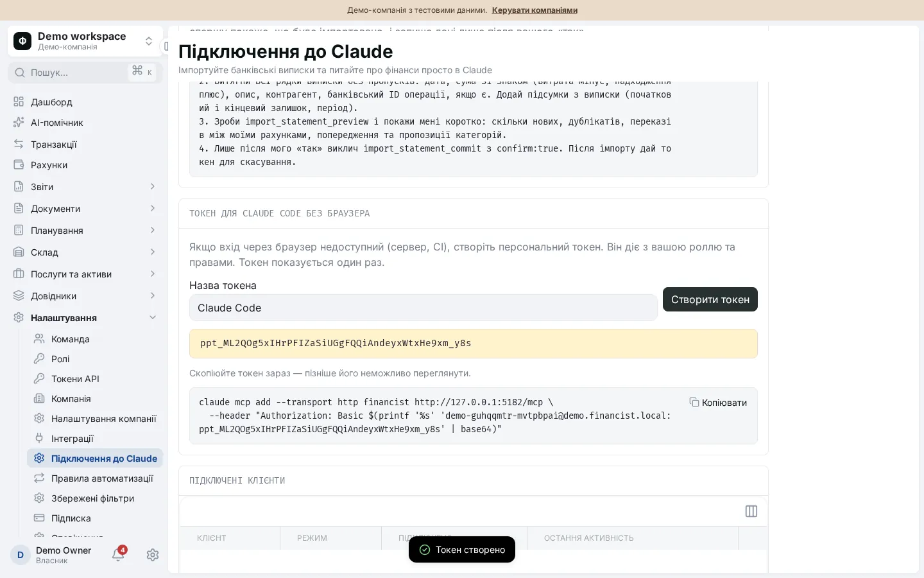The height and width of the screenshot is (578, 924).
Task: Click the Створити токен button
Action: pos(710,299)
